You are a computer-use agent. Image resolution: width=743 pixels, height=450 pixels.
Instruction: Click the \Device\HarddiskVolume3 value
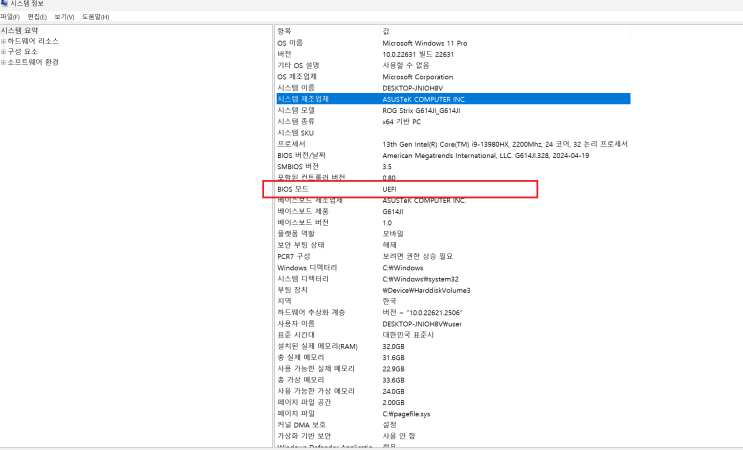426,290
